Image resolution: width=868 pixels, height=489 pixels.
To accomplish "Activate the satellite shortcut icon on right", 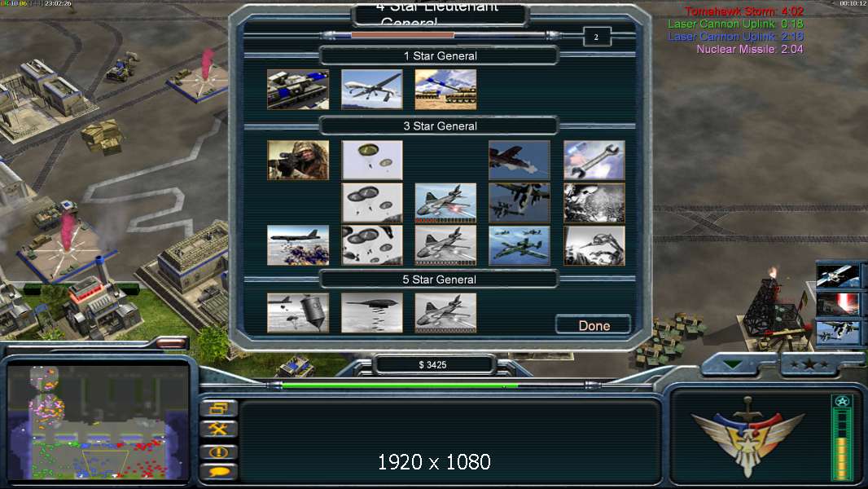I will (838, 276).
